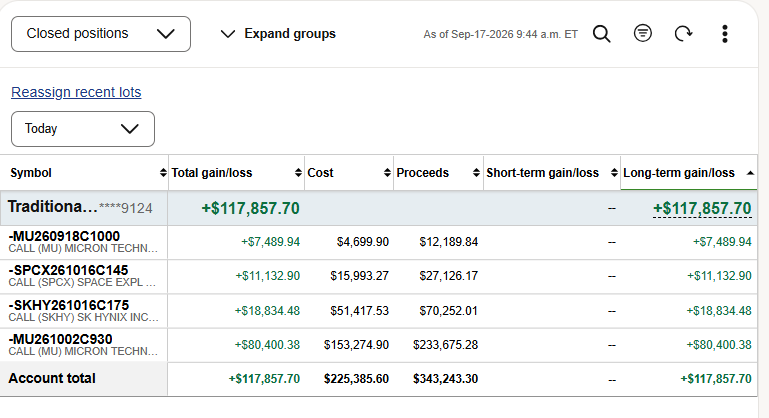Toggle Long-term gain/loss ascending sort arrow
The height and width of the screenshot is (418, 769).
[x=750, y=173]
